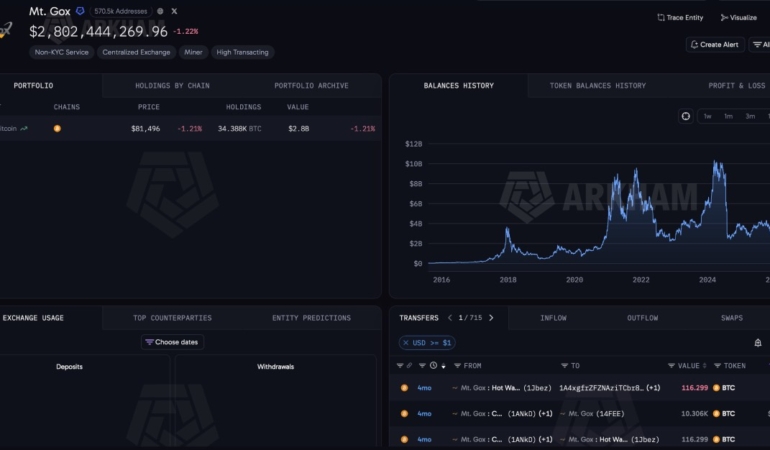The width and height of the screenshot is (770, 450).
Task: Click the BTC token in the 10.306K row
Action: pos(724,414)
